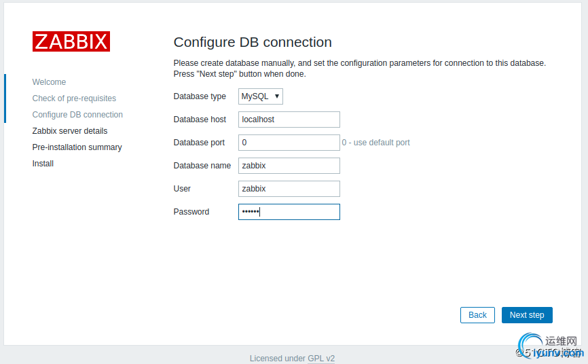588x364 pixels.
Task: Click the Database port label
Action: (x=199, y=143)
